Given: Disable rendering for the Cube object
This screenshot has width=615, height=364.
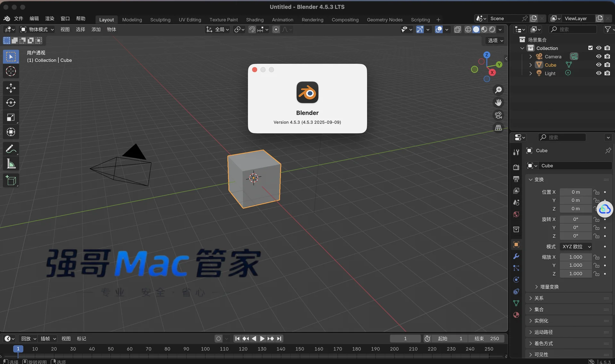Looking at the screenshot, I should 607,65.
